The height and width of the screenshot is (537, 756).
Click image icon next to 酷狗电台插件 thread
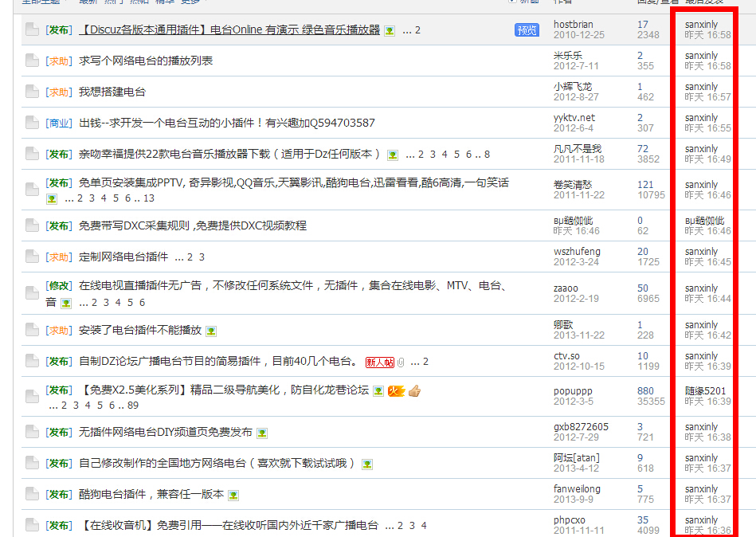pos(233,495)
